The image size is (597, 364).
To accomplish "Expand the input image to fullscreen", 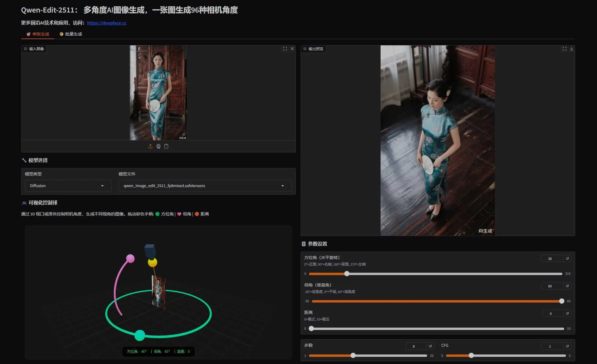I will [x=285, y=49].
